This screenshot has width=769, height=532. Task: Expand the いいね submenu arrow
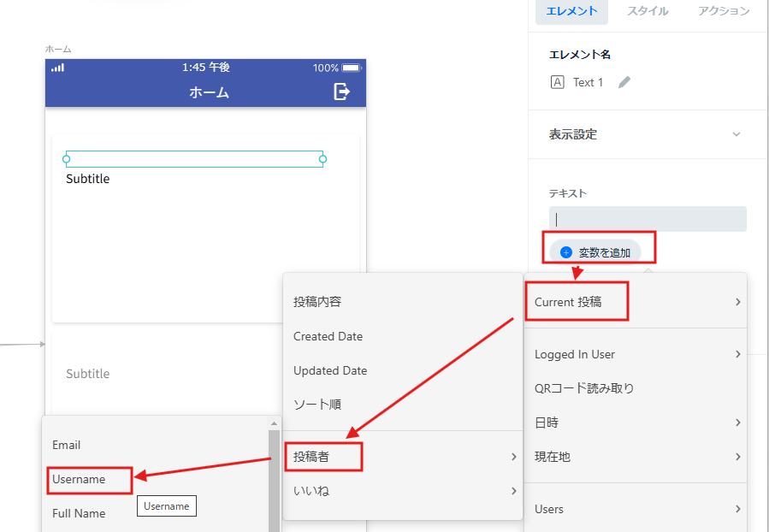click(x=513, y=491)
